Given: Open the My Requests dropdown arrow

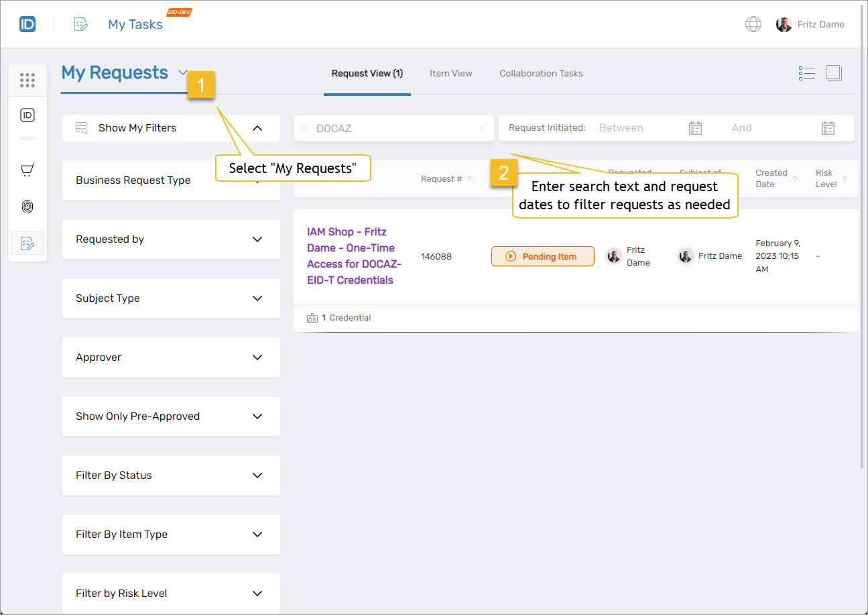Looking at the screenshot, I should pos(183,72).
